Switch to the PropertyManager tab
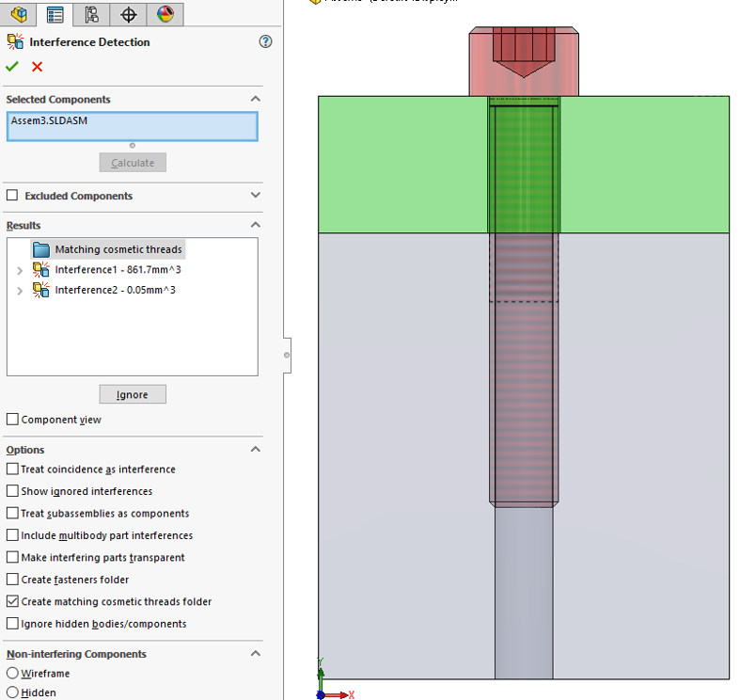This screenshot has height=700, width=740. point(55,14)
